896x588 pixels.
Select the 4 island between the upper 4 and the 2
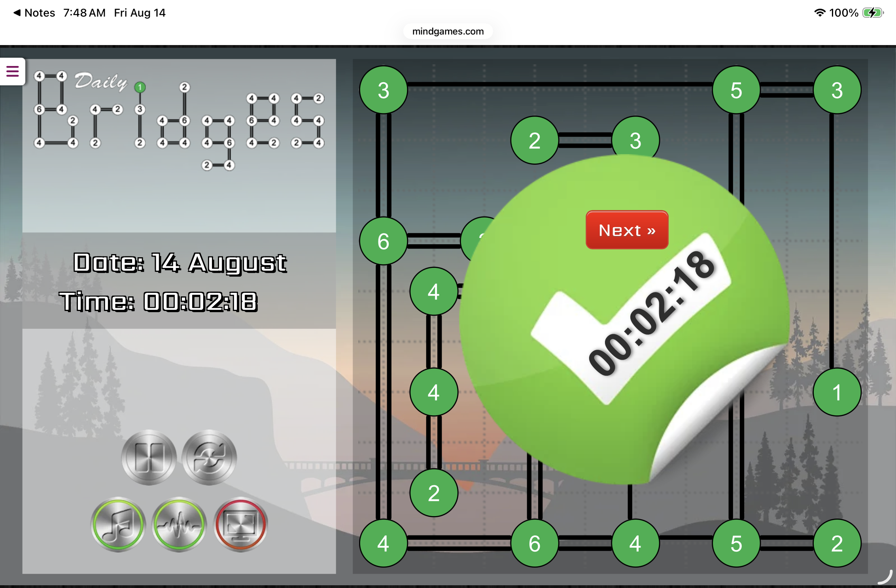coord(434,392)
